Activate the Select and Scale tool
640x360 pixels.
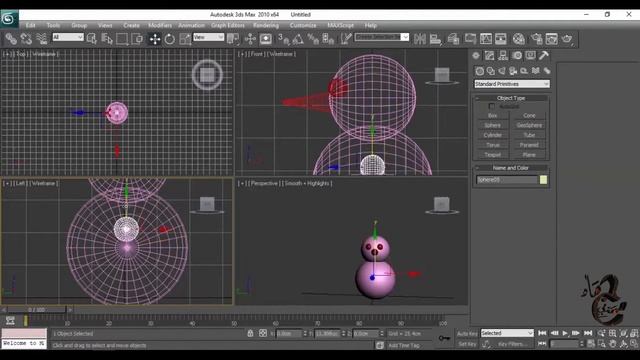(185, 39)
